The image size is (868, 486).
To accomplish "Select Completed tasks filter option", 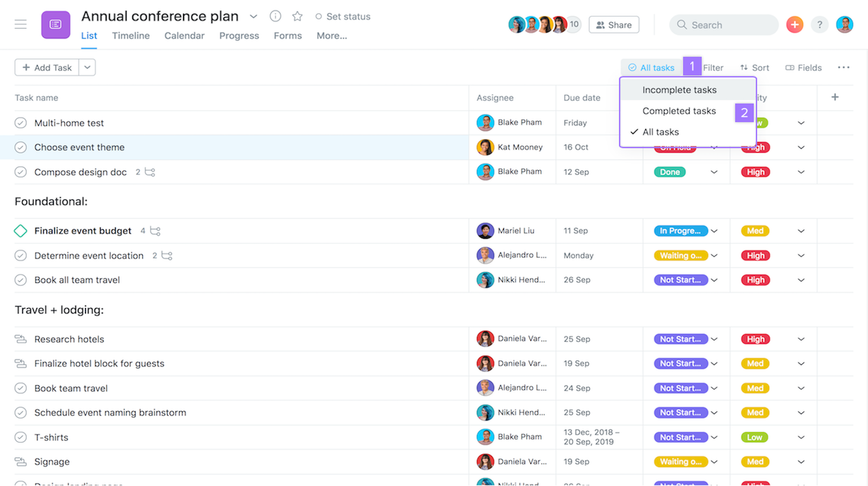I will (679, 110).
